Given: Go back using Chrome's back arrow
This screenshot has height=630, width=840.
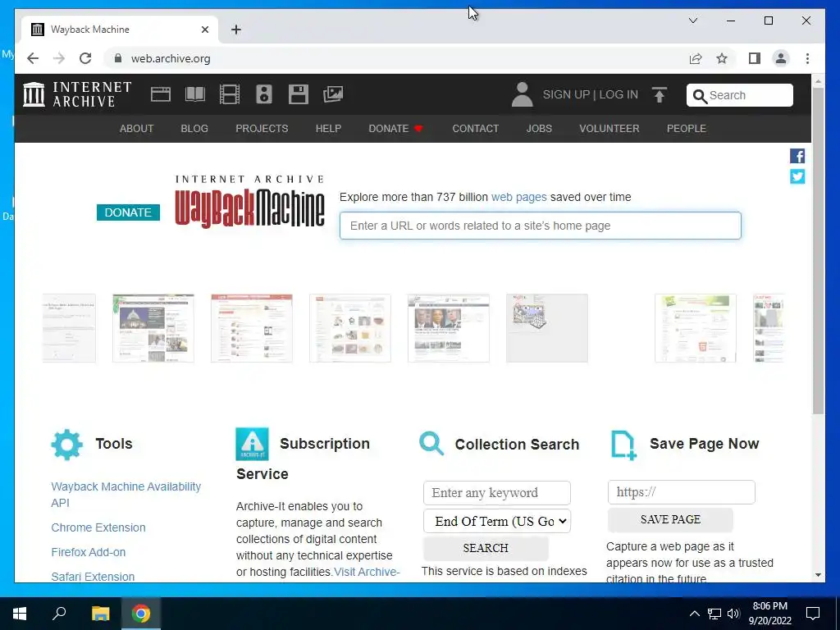Looking at the screenshot, I should click(x=33, y=58).
